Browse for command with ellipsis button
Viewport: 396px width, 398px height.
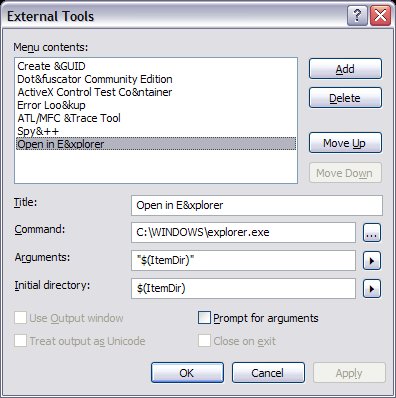(x=372, y=233)
